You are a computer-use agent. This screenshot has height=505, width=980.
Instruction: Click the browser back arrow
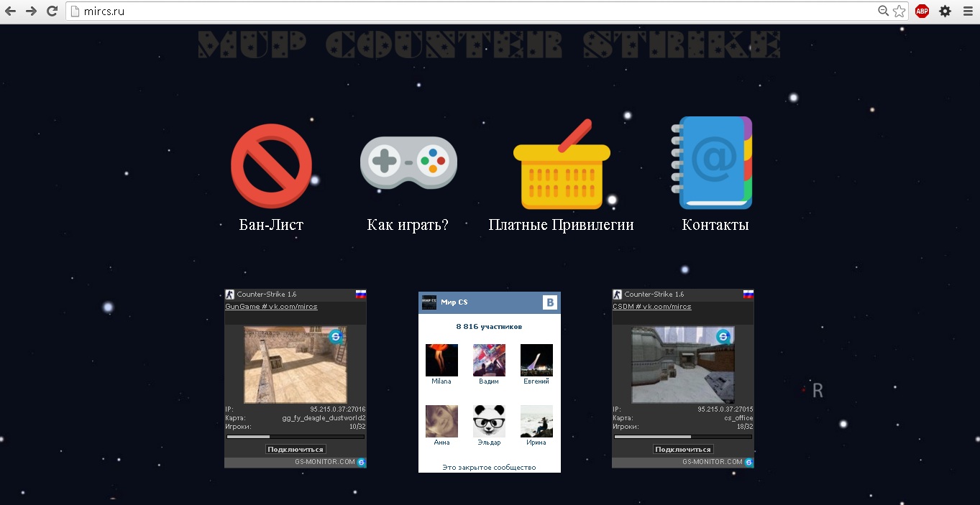tap(10, 11)
